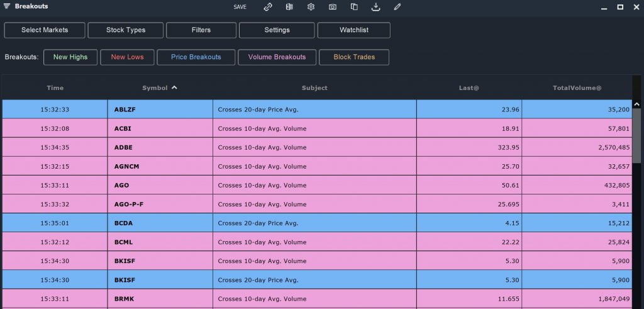644x309 pixels.
Task: Click the duplicate window icon
Action: [x=354, y=7]
